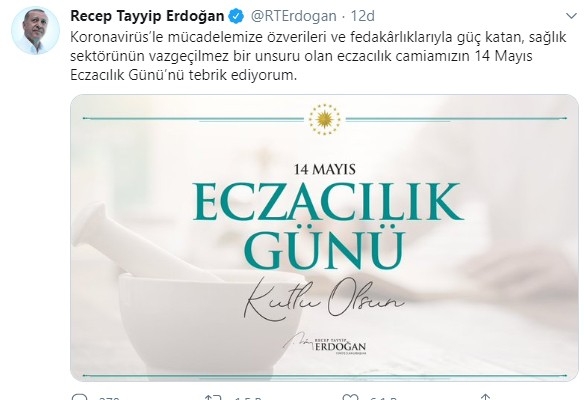Viewport: 585px width, 400px height.
Task: Open the Recep Tayyip Erdoğan display name
Action: [x=147, y=16]
